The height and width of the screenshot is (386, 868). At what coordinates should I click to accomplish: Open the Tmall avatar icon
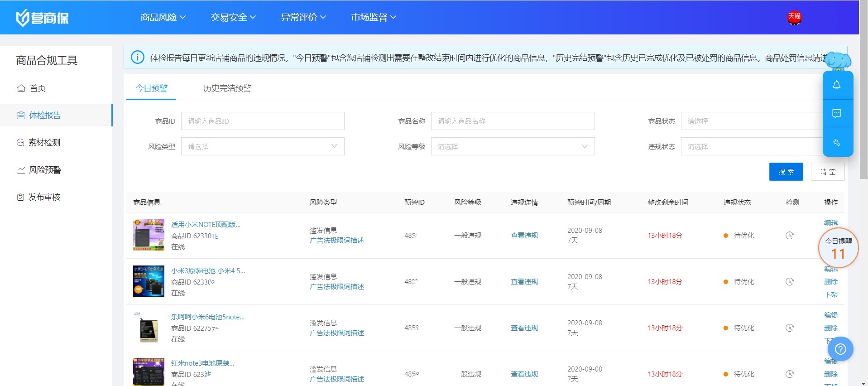(x=794, y=17)
